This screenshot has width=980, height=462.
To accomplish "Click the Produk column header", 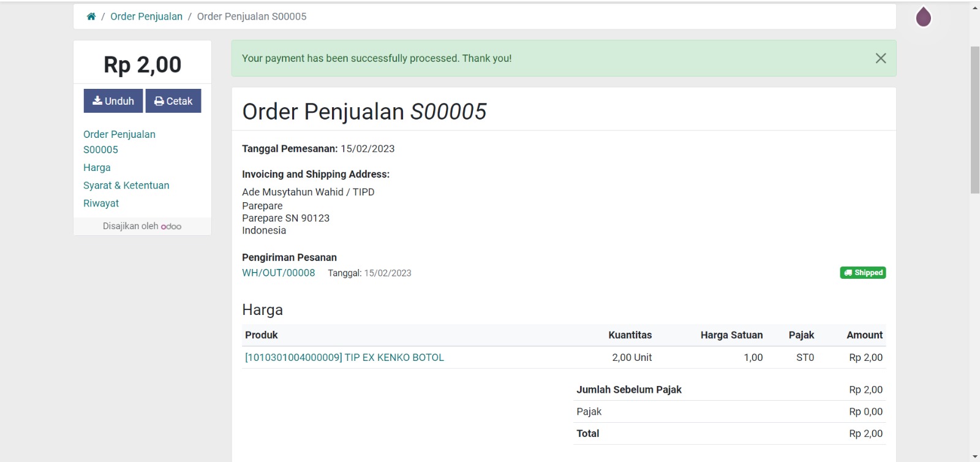I will (x=262, y=335).
